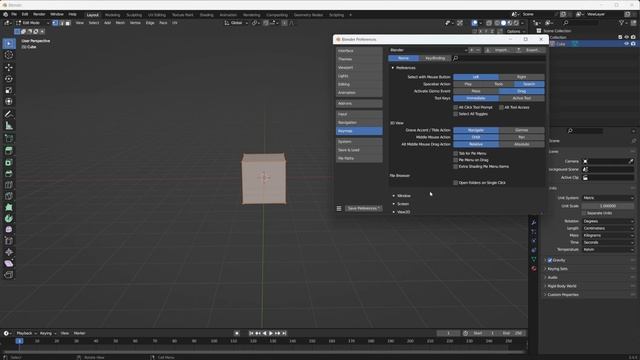Open the Interface preferences tab
The width and height of the screenshot is (640, 360).
pyautogui.click(x=359, y=51)
